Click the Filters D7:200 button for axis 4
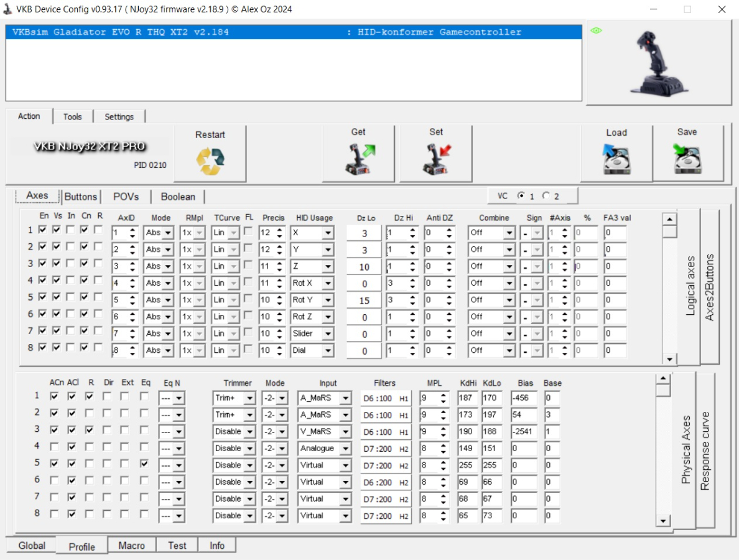The width and height of the screenshot is (739, 560). (x=386, y=449)
